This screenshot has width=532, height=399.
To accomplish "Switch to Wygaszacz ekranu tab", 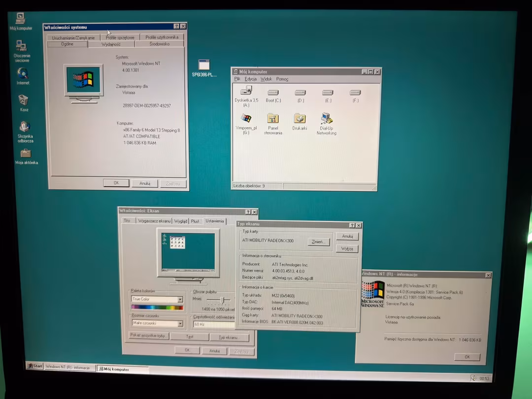I will [154, 221].
